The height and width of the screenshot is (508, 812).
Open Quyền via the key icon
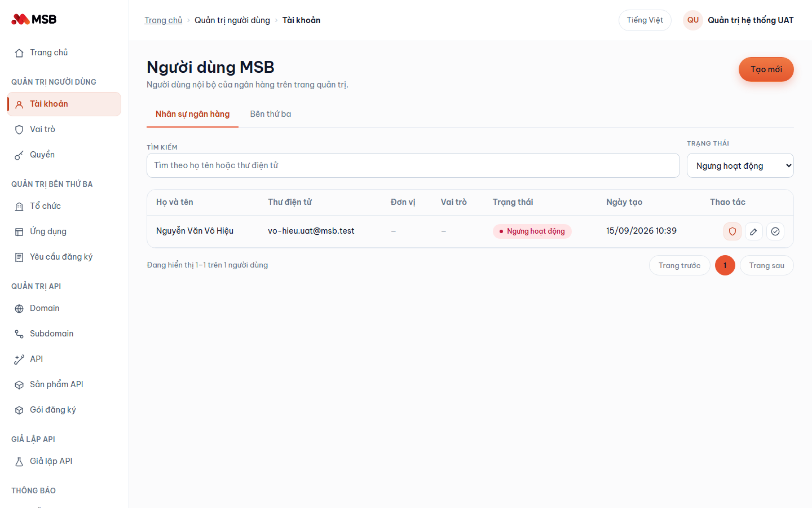[x=19, y=155]
